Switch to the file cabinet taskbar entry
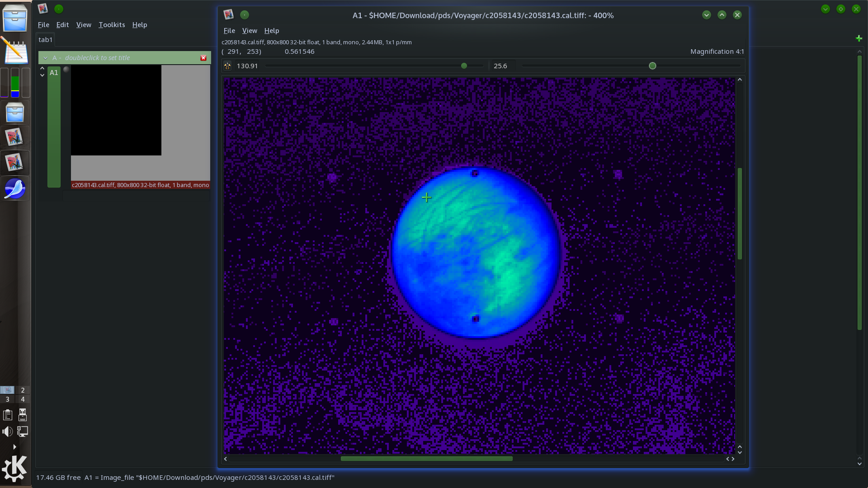Viewport: 868px width, 488px height. (x=15, y=112)
